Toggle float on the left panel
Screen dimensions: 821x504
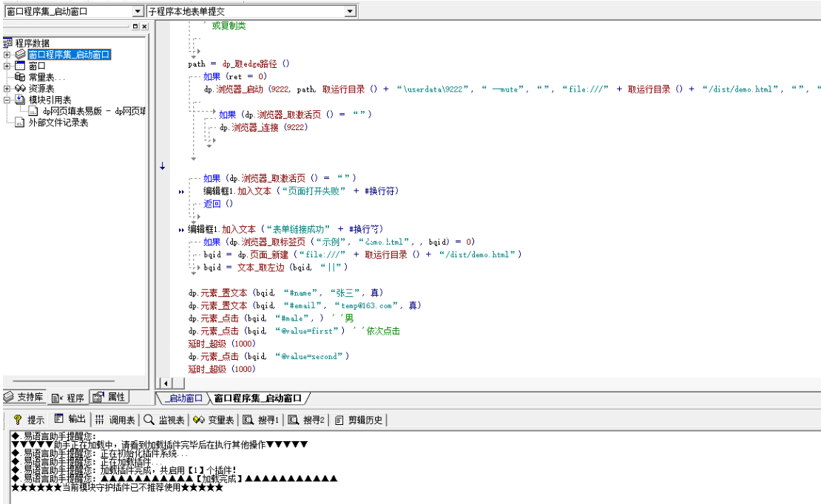[x=135, y=27]
